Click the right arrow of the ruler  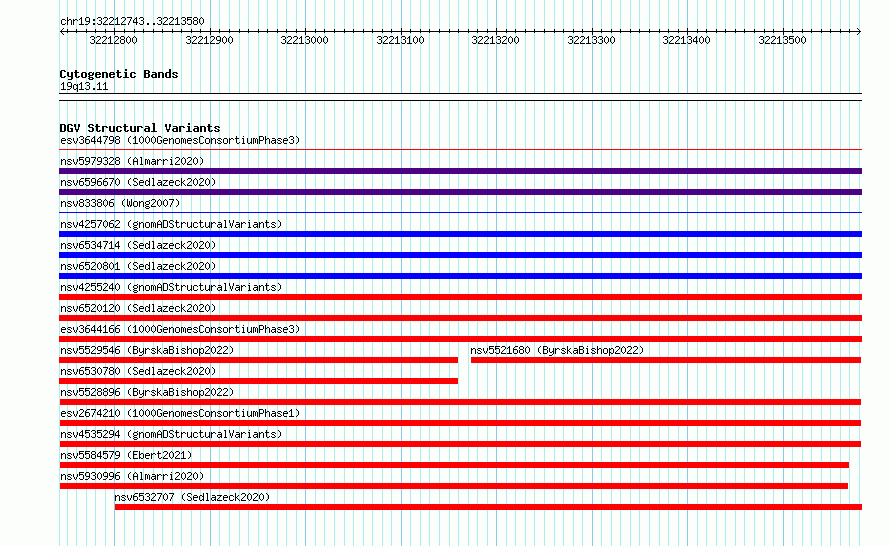click(859, 31)
